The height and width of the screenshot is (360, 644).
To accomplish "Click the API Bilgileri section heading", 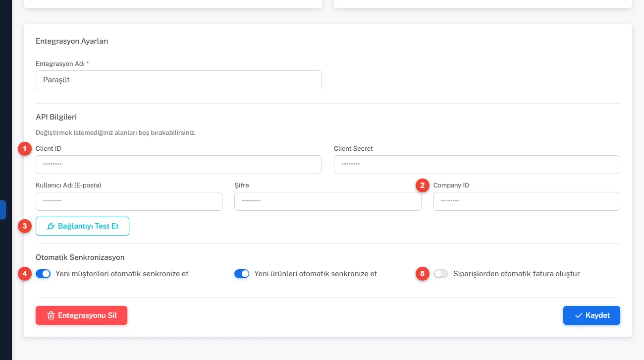I will pyautogui.click(x=56, y=117).
